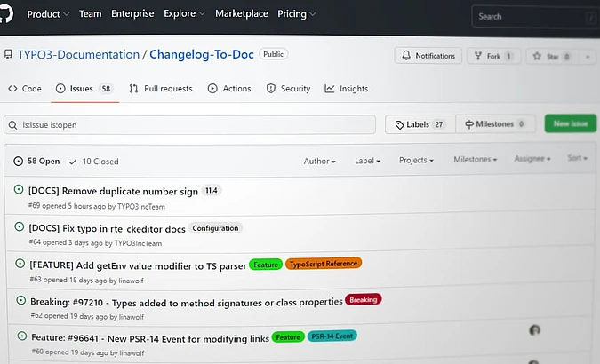The height and width of the screenshot is (364, 600).
Task: Open the Product menu in the header
Action: tap(48, 14)
